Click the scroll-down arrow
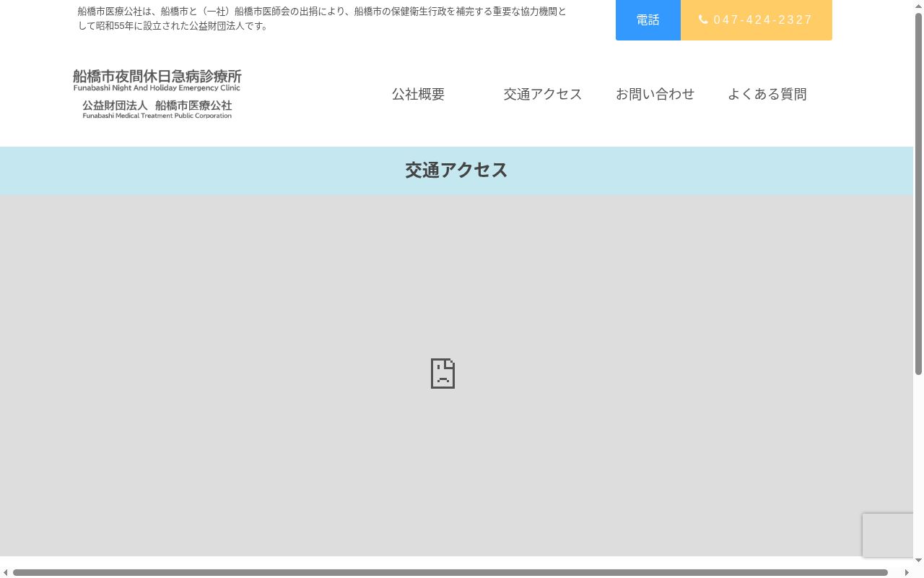Screen dimensions: 924x578 918,561
